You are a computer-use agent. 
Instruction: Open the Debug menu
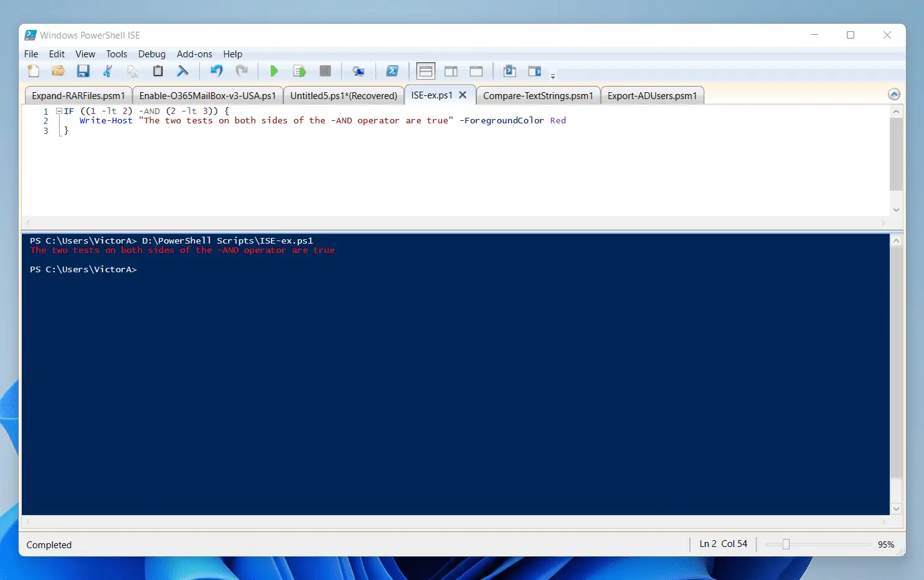(x=152, y=54)
